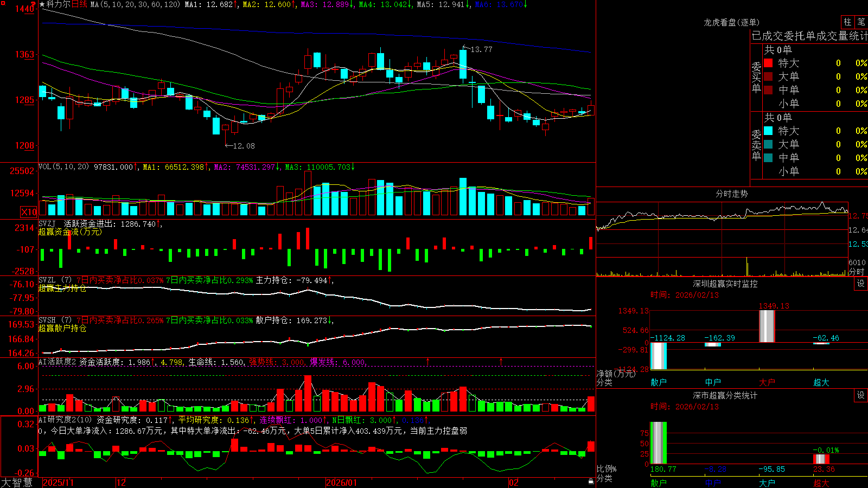
Task: Jump to the 12 month marker on the time axis
Action: point(121,483)
